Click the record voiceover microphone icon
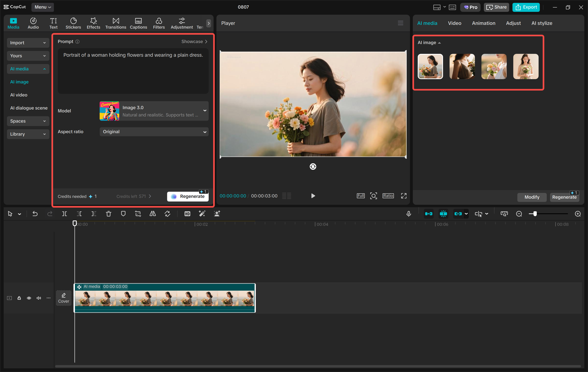 pos(409,214)
